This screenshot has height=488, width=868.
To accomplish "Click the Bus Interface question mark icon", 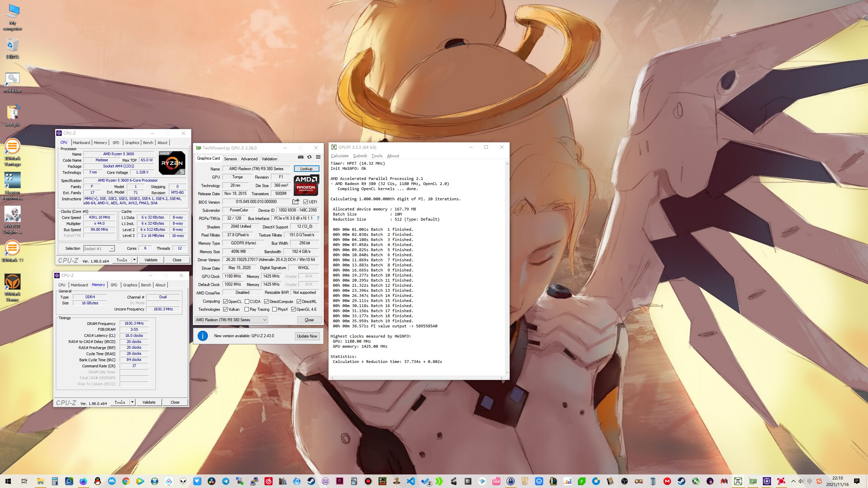I will coord(318,218).
